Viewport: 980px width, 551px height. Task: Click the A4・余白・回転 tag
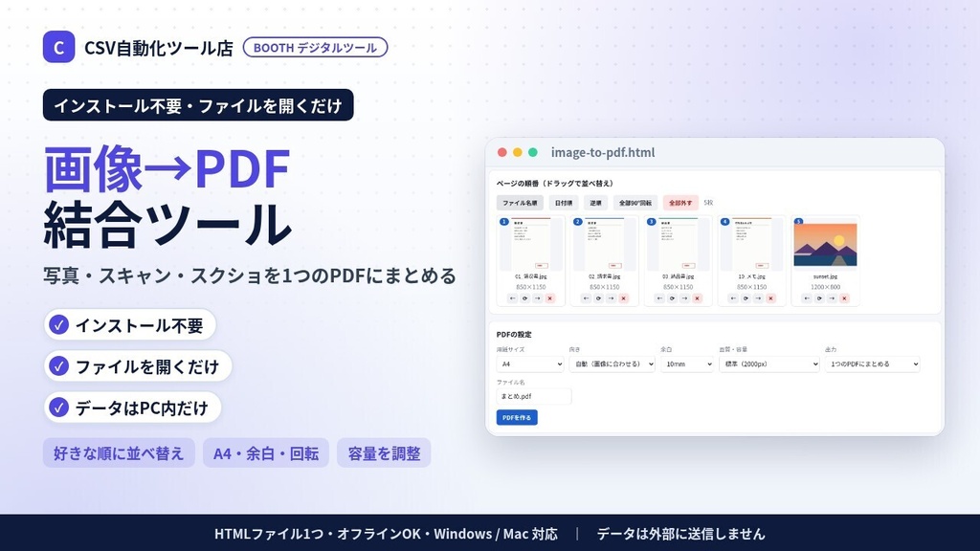tap(266, 452)
